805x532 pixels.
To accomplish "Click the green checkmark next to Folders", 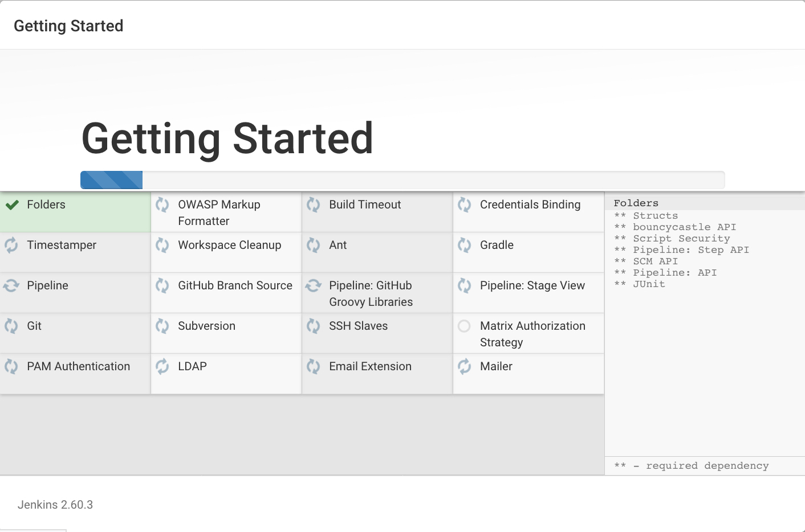I will coord(12,205).
